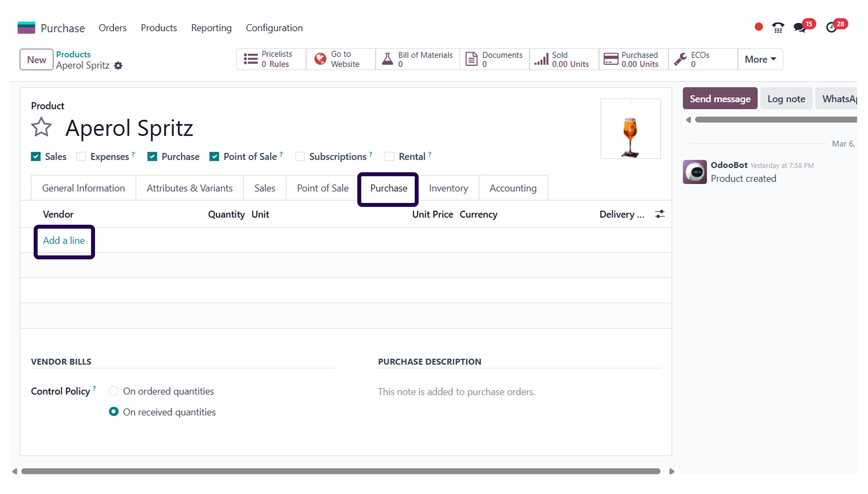
Task: Select On received quantities control policy
Action: 114,412
